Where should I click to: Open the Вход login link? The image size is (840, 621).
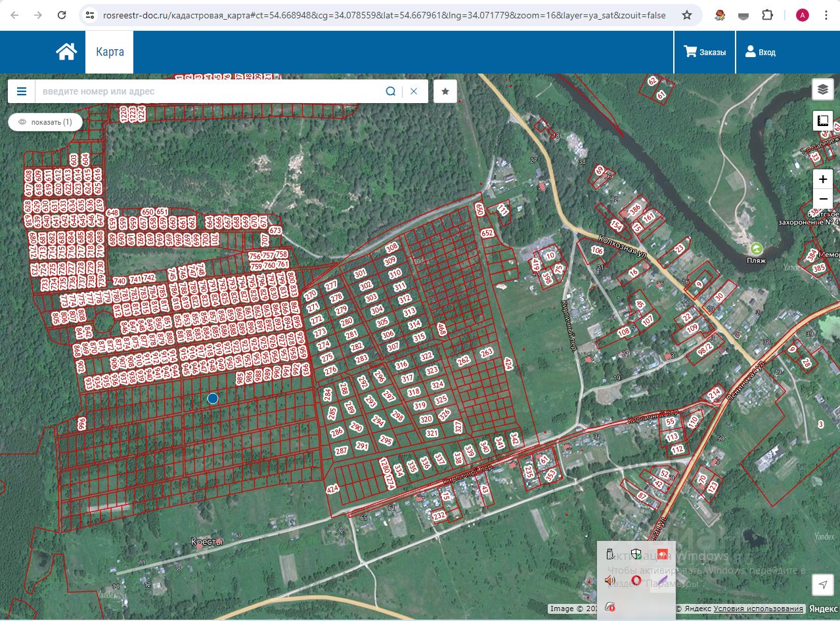(760, 52)
